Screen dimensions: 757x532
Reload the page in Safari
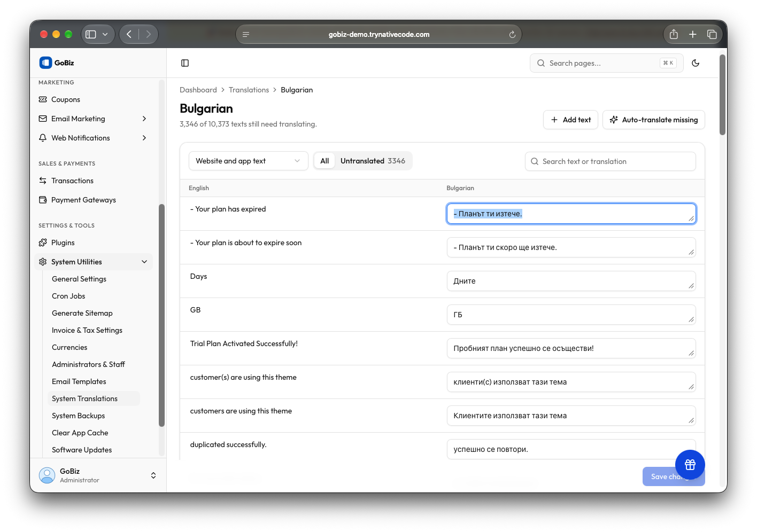[512, 34]
